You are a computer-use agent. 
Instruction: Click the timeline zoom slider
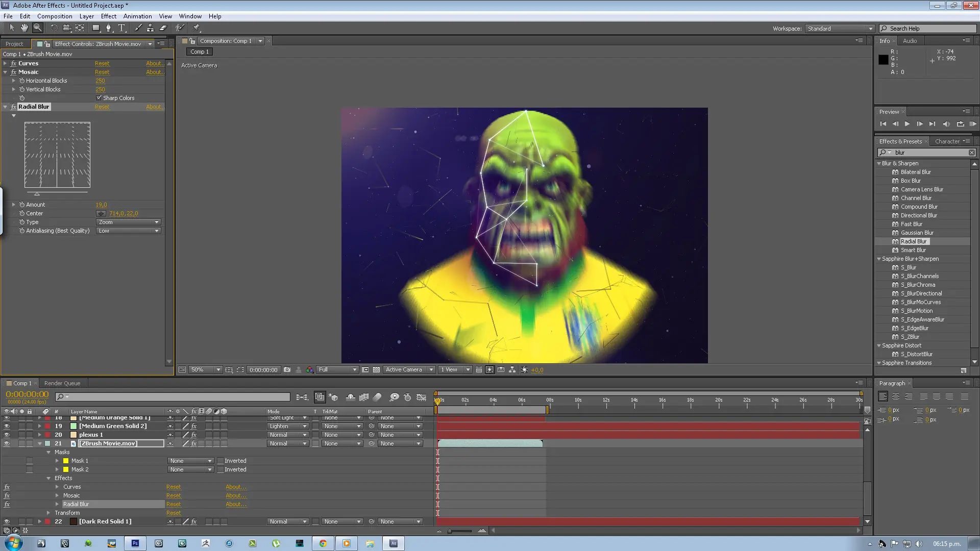pyautogui.click(x=460, y=531)
